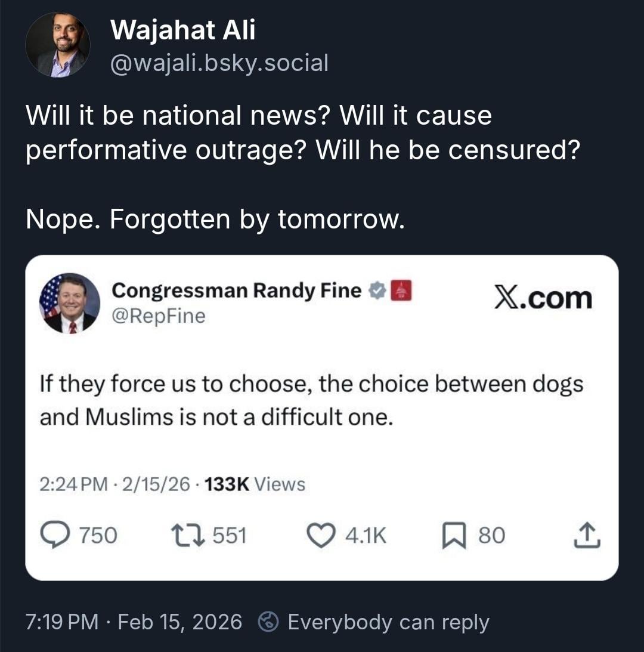Click the quoted tweet text about dogs
This screenshot has height=652, width=644.
(311, 400)
